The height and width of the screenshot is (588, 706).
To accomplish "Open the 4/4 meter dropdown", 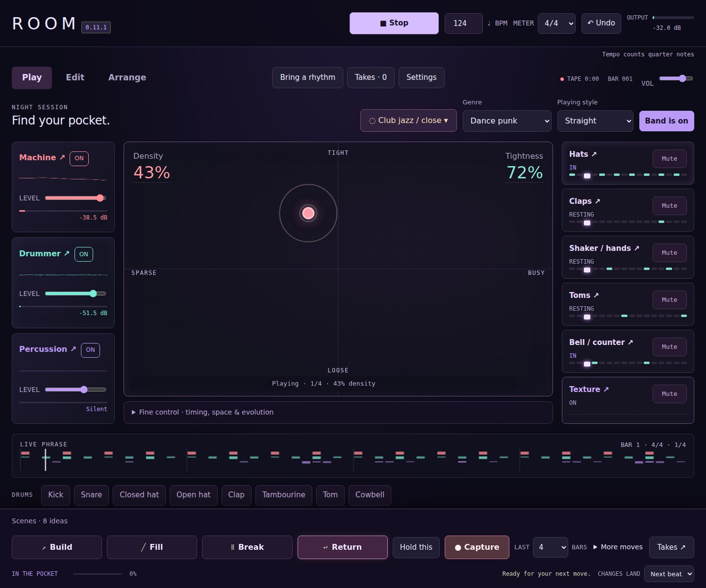I will [556, 23].
